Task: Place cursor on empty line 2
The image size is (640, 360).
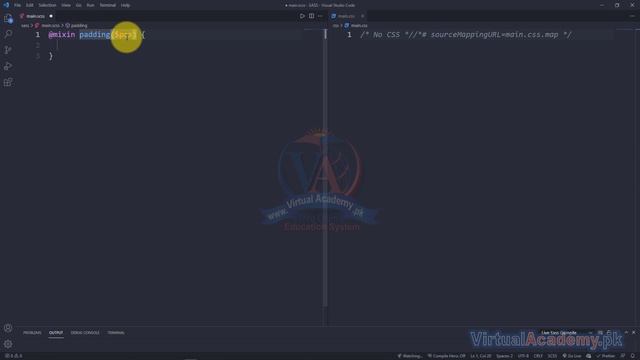Action: [176, 45]
